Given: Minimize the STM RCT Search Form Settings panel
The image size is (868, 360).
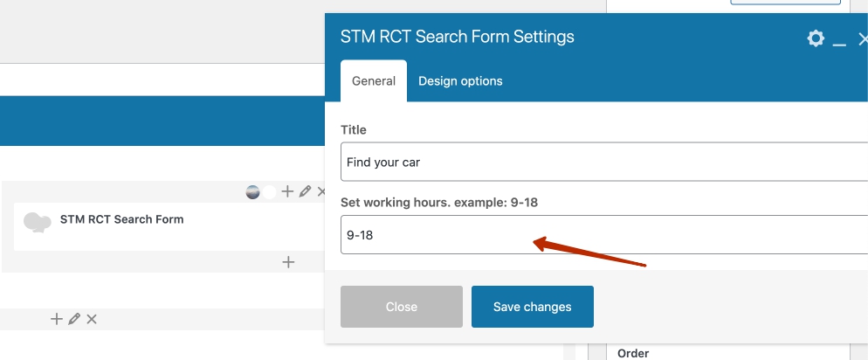Looking at the screenshot, I should pyautogui.click(x=839, y=39).
